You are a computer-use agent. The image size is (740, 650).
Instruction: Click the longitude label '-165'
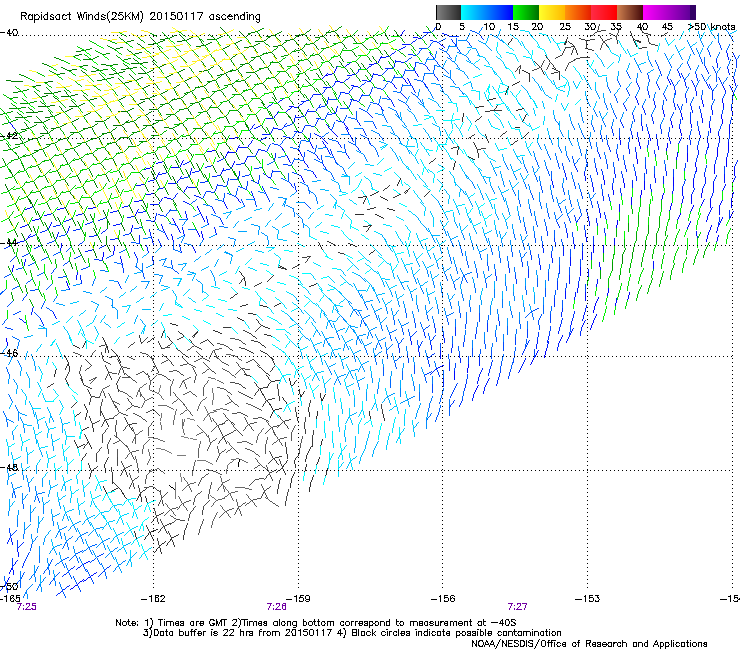pos(10,599)
